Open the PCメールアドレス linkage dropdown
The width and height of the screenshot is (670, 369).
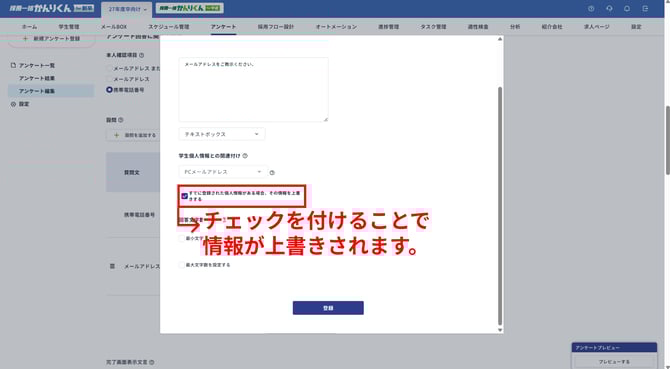click(223, 172)
